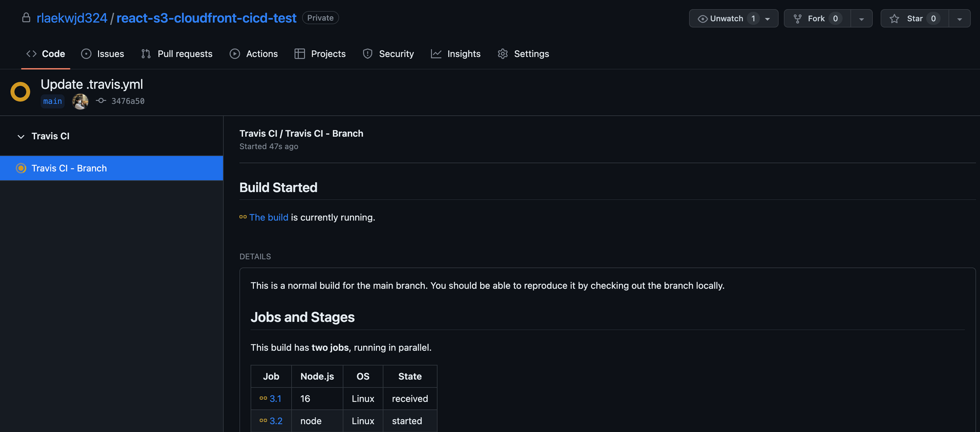Click the Pull requests tab icon
The height and width of the screenshot is (432, 980).
click(x=146, y=54)
